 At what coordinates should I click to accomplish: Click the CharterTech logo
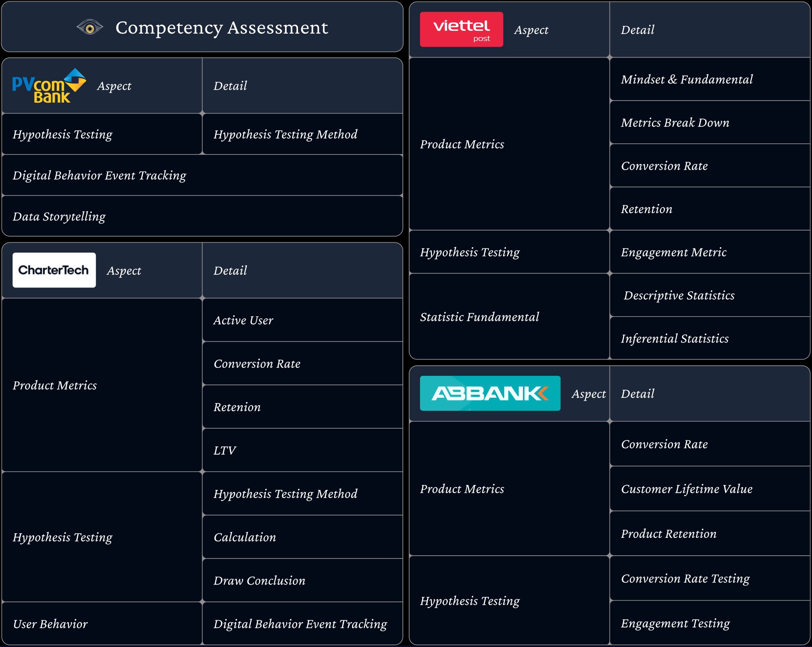pos(54,270)
